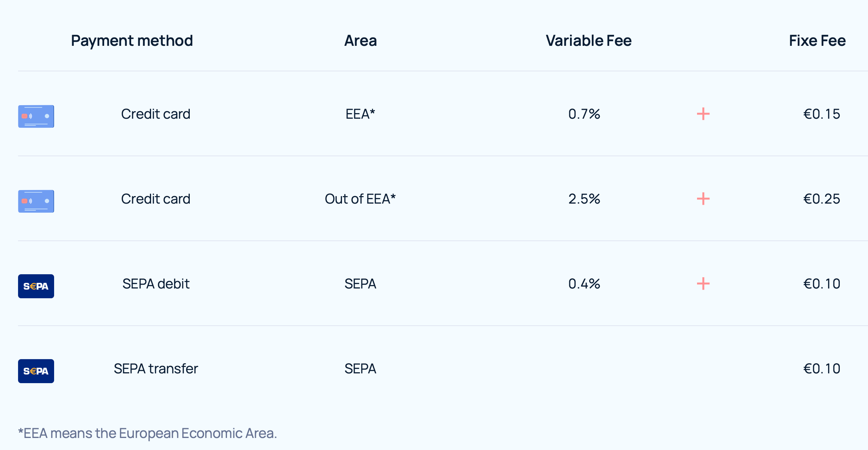Click the 2.5% variable fee value
This screenshot has height=450, width=868.
coord(584,199)
